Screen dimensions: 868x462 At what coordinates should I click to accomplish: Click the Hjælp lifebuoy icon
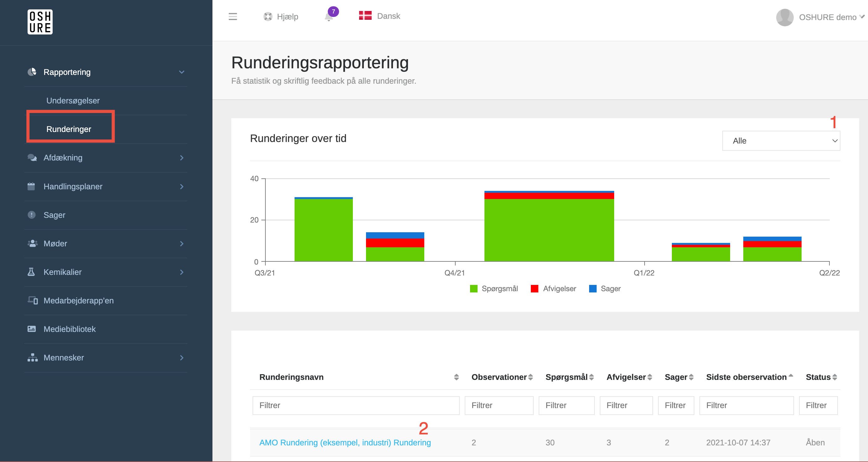tap(268, 17)
